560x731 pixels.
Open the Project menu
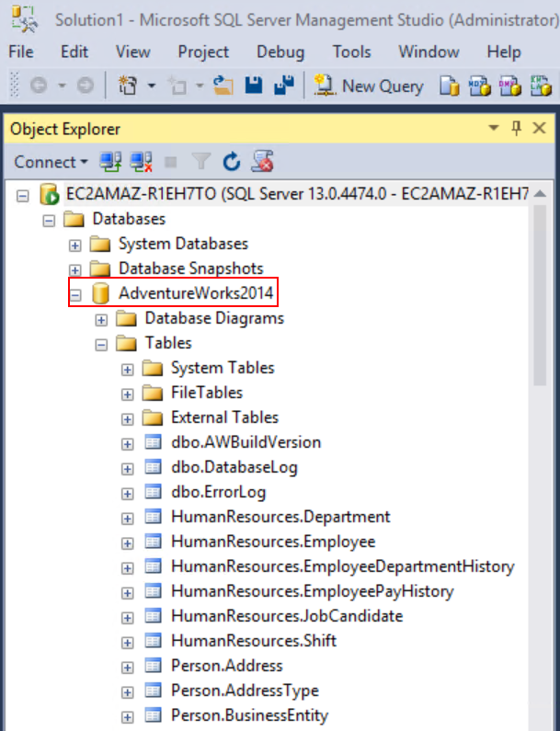point(203,52)
